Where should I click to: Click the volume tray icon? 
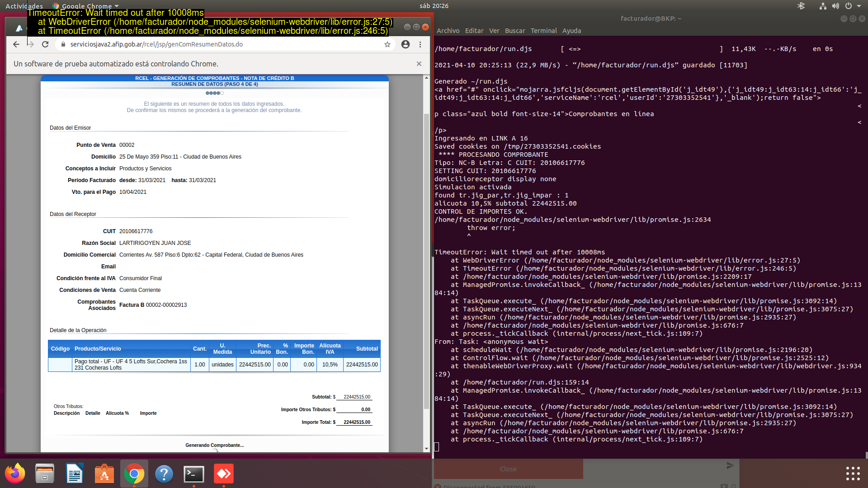pyautogui.click(x=835, y=6)
